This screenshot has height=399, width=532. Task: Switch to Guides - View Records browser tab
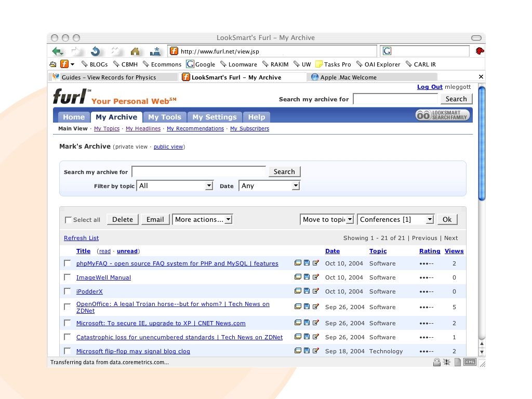pyautogui.click(x=113, y=77)
